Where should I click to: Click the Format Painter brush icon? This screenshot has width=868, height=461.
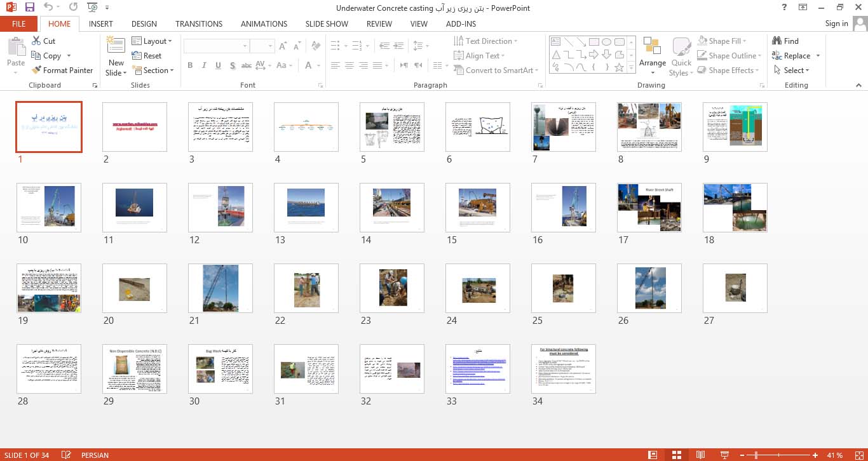(x=37, y=70)
